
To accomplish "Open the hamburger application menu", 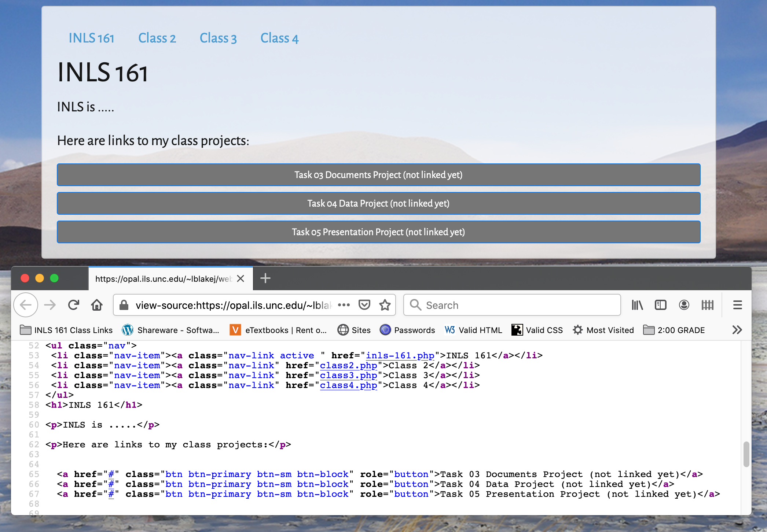I will point(738,305).
